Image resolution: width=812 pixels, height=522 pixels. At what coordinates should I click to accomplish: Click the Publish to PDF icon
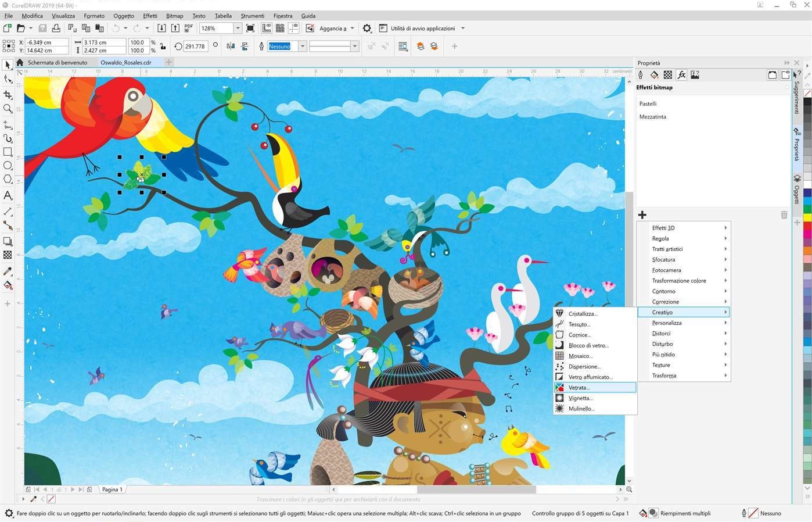pyautogui.click(x=189, y=28)
